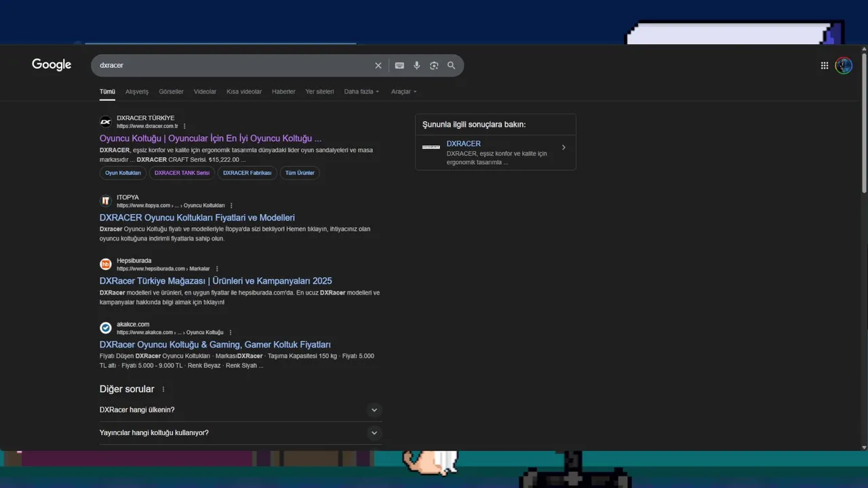Expand 'Yayıncılar hangi koltuğu kullanıyor?' question
This screenshot has width=868, height=488.
[x=241, y=433]
